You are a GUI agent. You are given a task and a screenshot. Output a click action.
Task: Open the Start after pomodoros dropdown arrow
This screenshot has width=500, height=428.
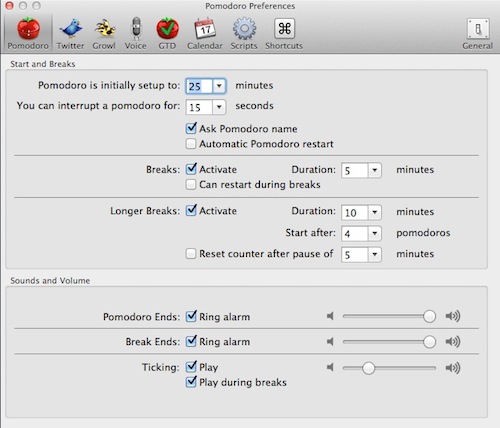375,233
